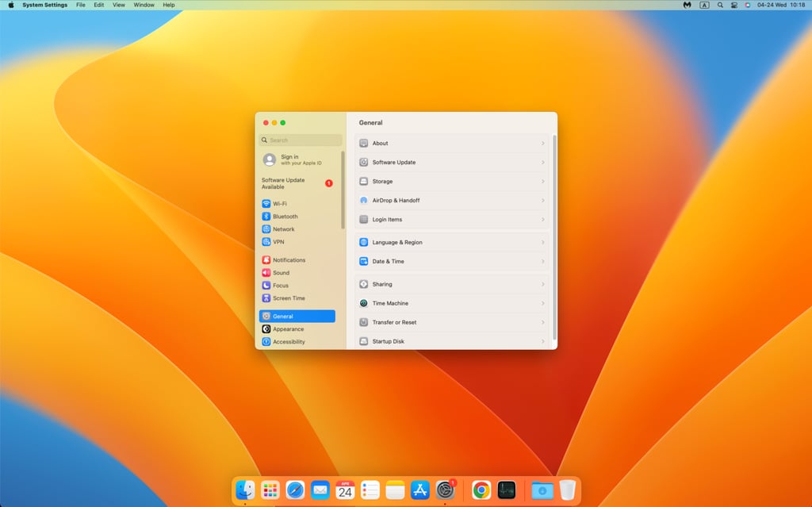The width and height of the screenshot is (812, 507).
Task: Click in the Search field
Action: [x=301, y=140]
